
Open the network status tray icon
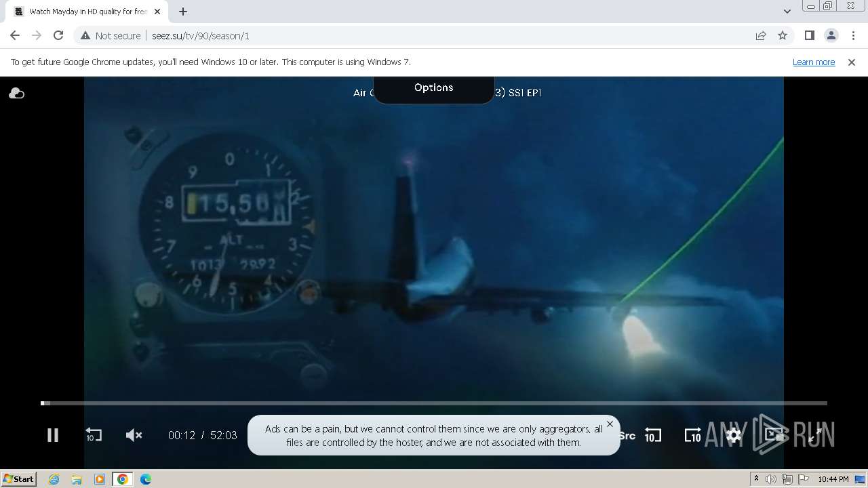tap(787, 479)
